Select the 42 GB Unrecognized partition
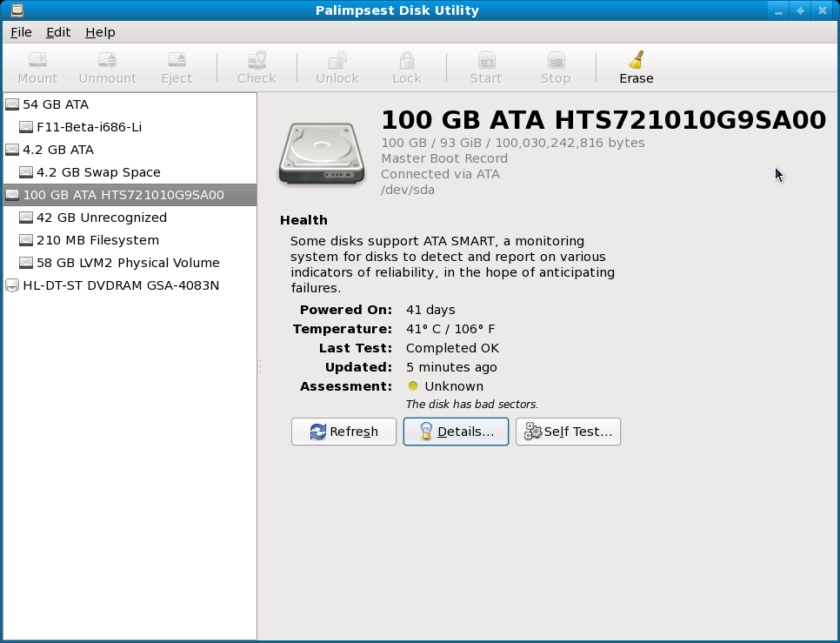 [x=130, y=217]
